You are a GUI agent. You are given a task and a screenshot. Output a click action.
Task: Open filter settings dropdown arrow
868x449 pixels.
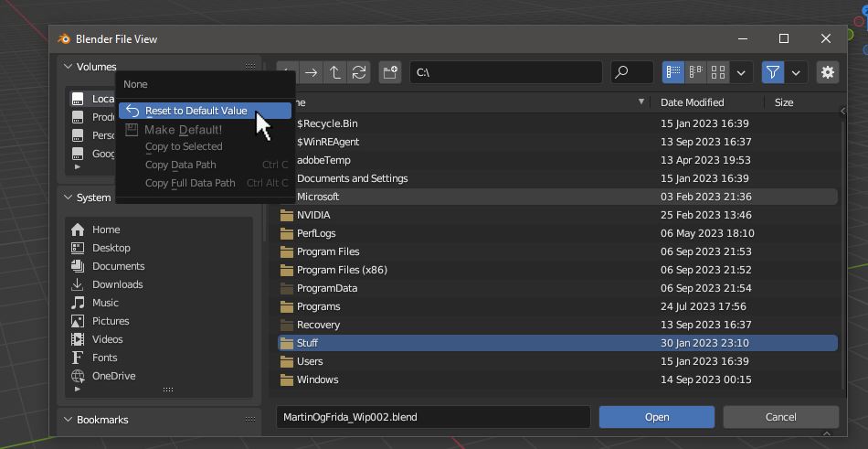(x=796, y=72)
